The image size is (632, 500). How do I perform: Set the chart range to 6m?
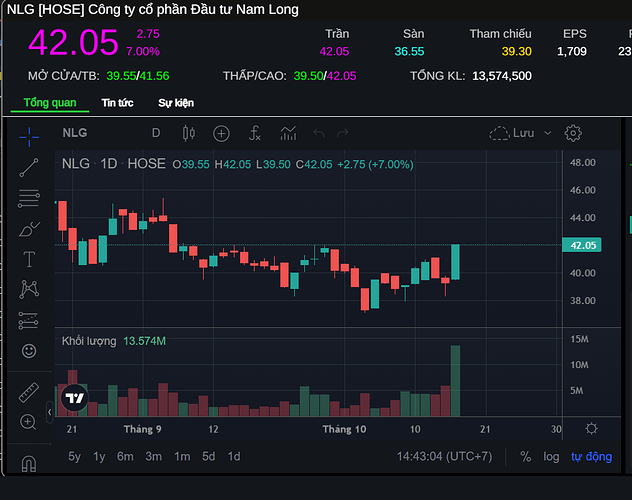[125, 456]
